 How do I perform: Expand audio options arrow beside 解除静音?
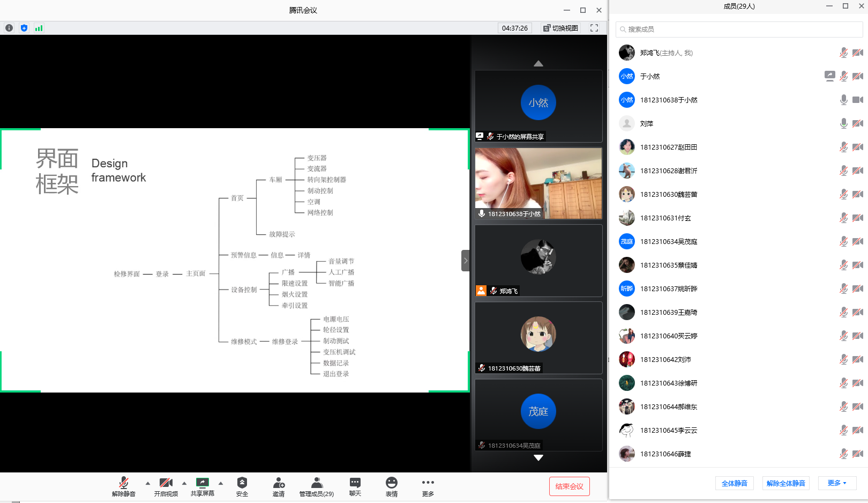coord(148,483)
